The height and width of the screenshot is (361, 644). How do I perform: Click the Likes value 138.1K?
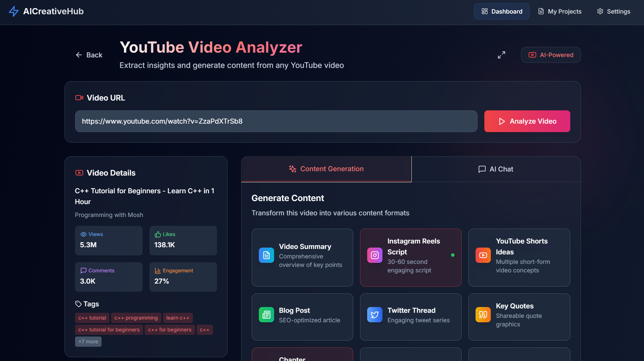point(164,245)
